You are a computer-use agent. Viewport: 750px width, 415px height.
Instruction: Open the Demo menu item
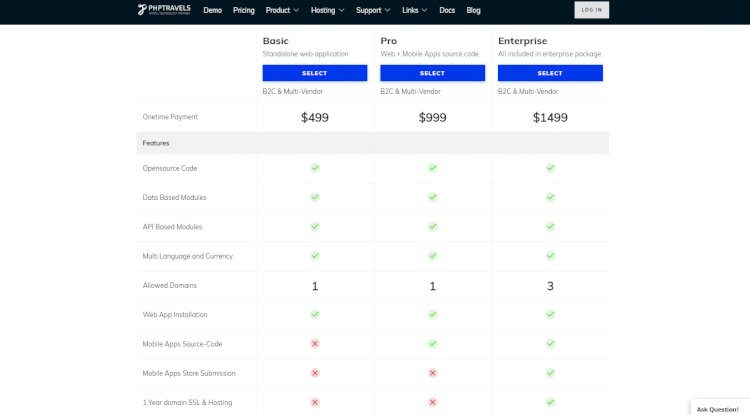tap(212, 10)
